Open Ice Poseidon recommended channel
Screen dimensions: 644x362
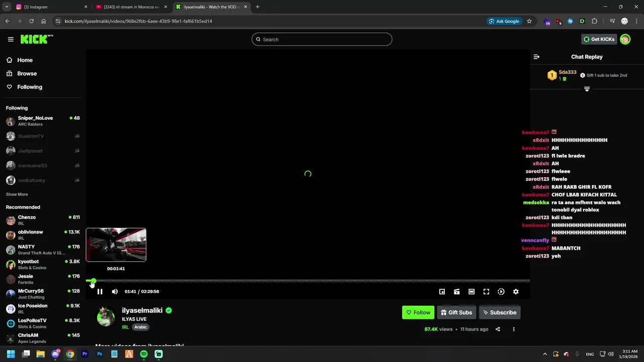pyautogui.click(x=43, y=309)
